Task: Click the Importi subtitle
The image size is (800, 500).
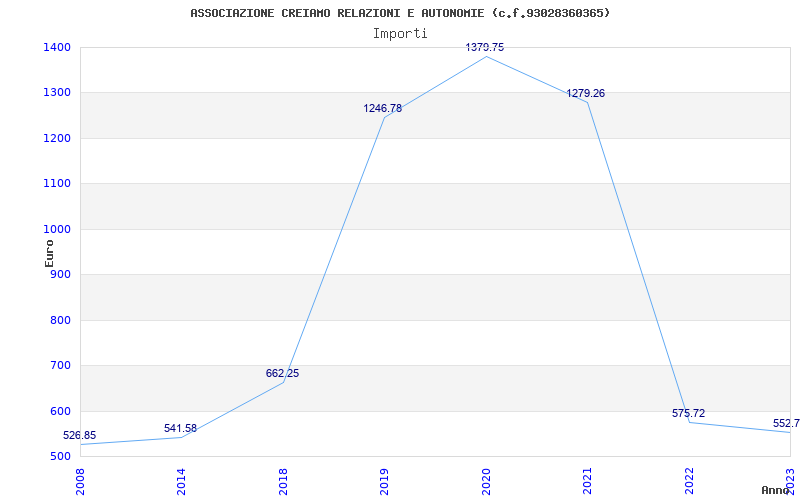Action: pos(400,34)
